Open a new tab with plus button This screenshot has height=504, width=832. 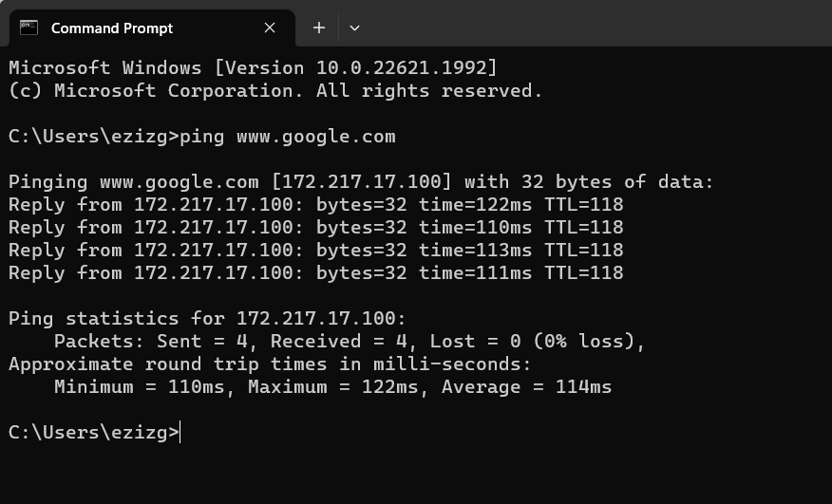click(319, 28)
